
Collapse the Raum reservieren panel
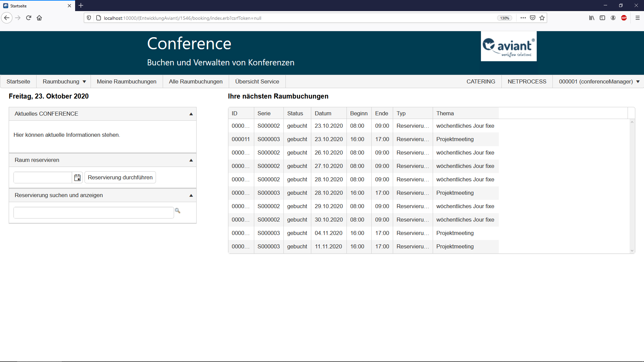(x=191, y=160)
